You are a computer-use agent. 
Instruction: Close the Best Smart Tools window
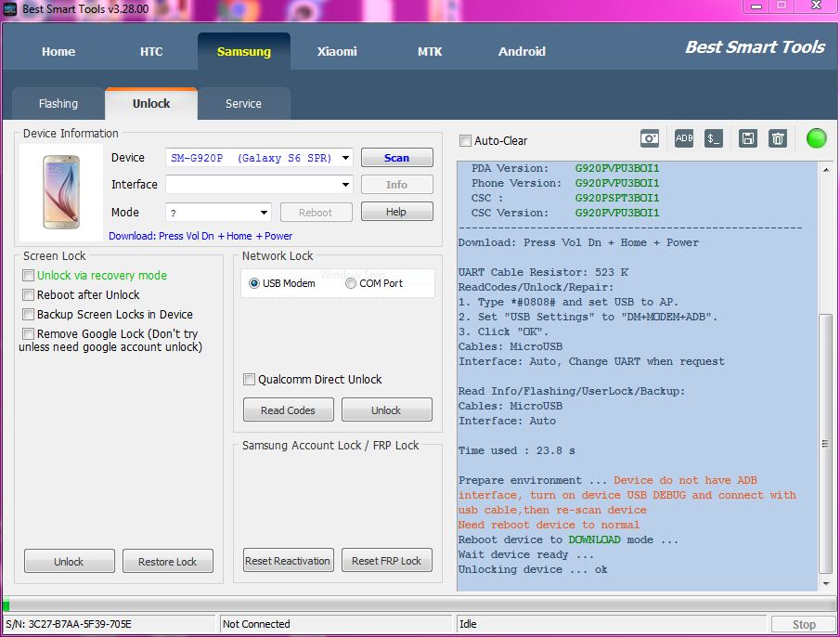pyautogui.click(x=817, y=6)
